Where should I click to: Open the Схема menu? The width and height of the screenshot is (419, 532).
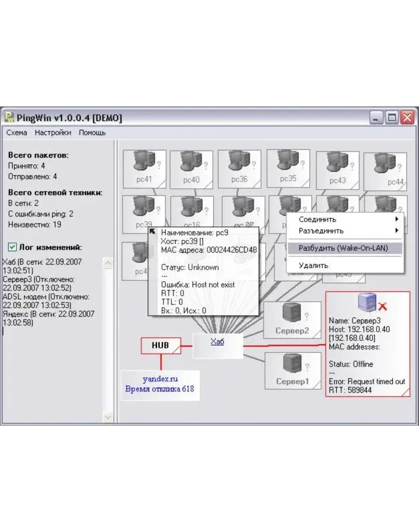pyautogui.click(x=17, y=133)
